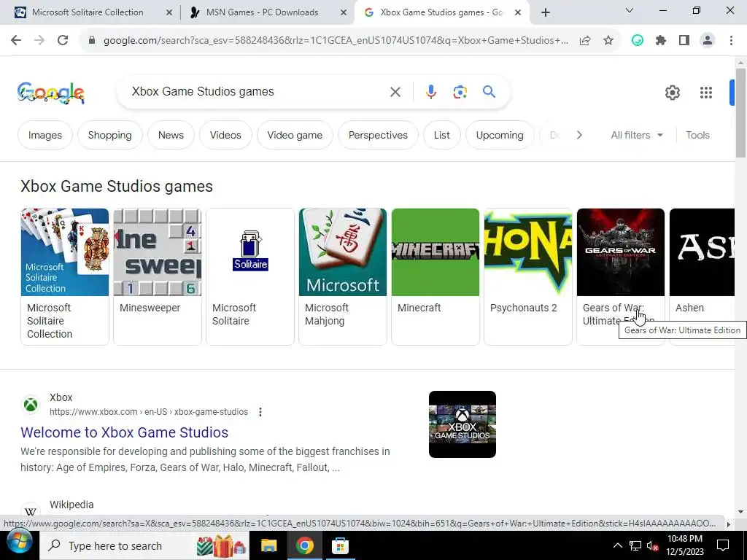This screenshot has height=560, width=747.
Task: Toggle the browser side panel icon
Action: (684, 41)
